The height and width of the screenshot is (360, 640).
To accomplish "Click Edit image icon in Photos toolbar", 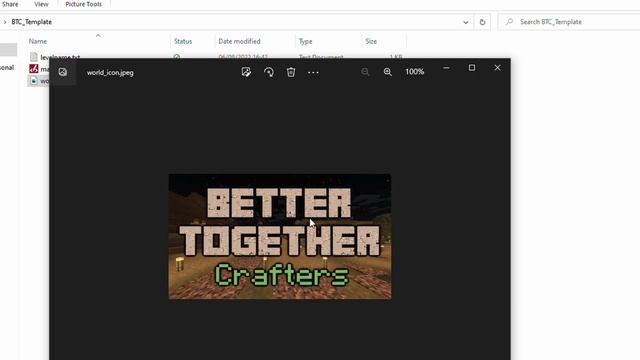I will (246, 72).
